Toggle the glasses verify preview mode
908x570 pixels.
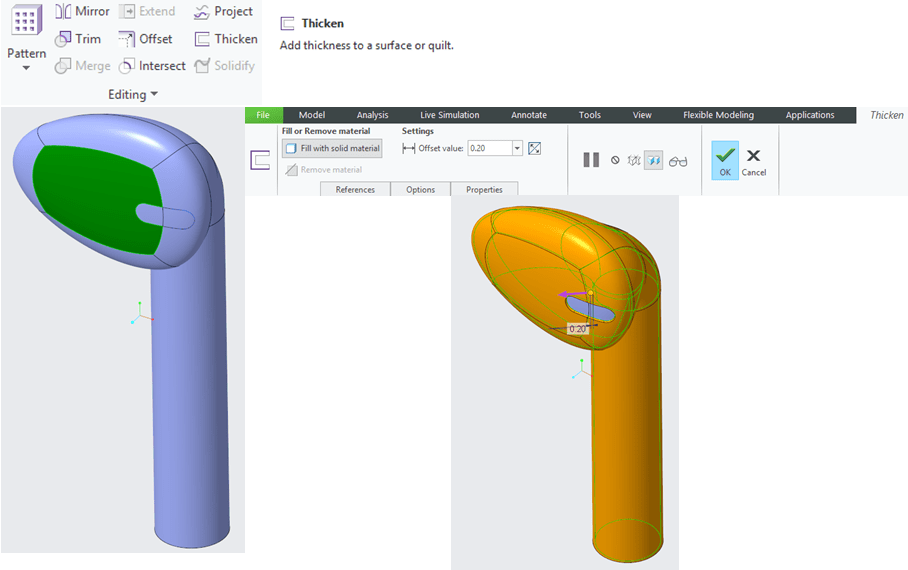pos(678,160)
